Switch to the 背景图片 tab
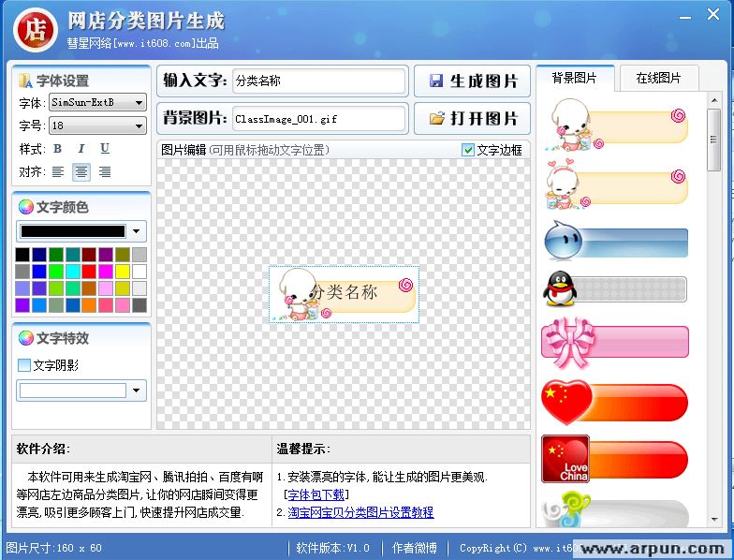 pos(575,78)
